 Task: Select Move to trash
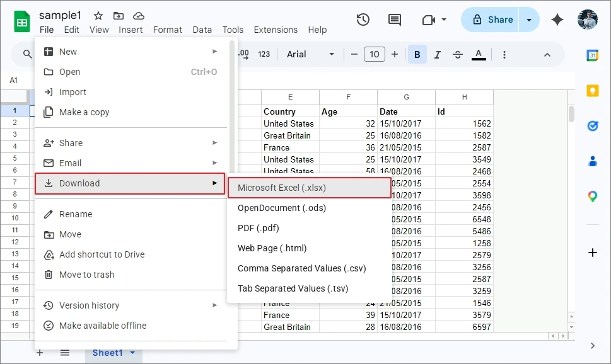pyautogui.click(x=131, y=275)
